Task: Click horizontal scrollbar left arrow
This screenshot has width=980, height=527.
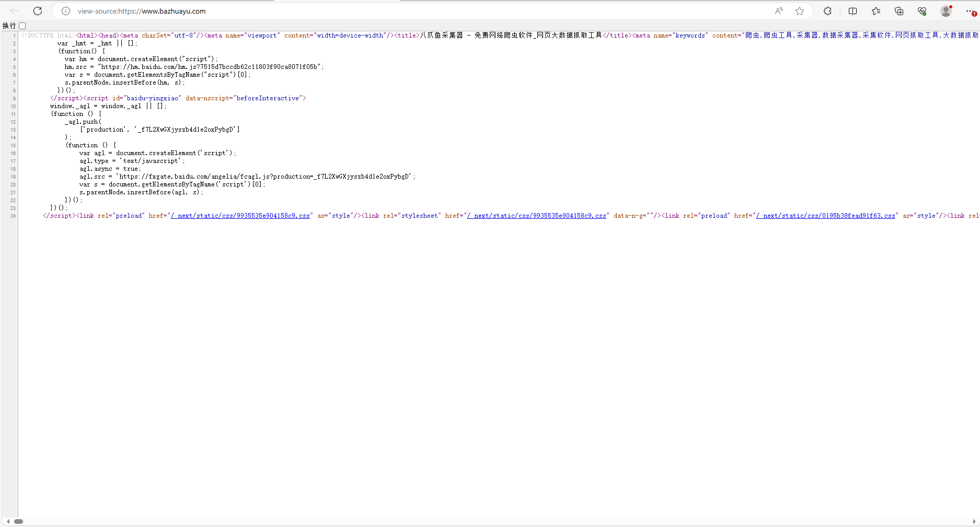Action: pyautogui.click(x=8, y=521)
